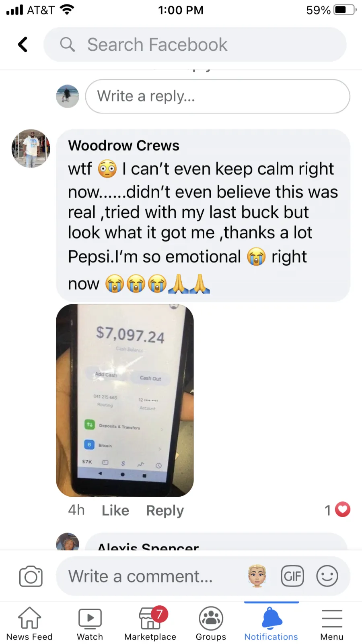The width and height of the screenshot is (362, 644).
Task: Open the Groups tab
Action: pyautogui.click(x=211, y=623)
